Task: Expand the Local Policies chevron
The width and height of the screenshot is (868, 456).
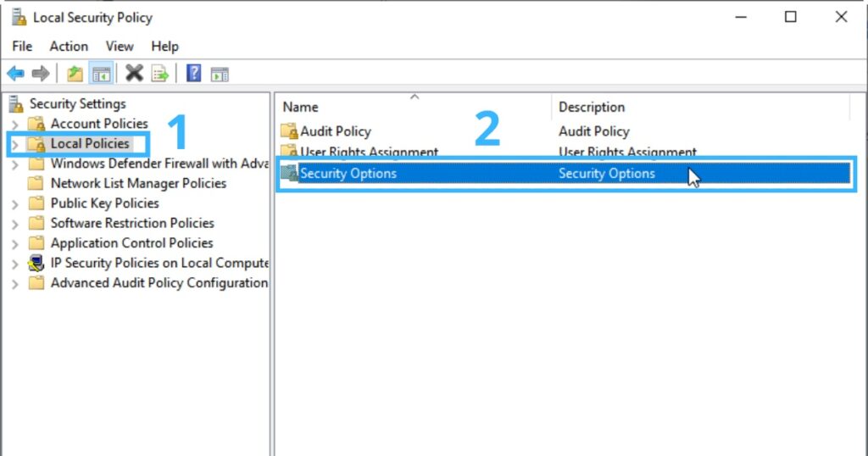Action: 15,144
